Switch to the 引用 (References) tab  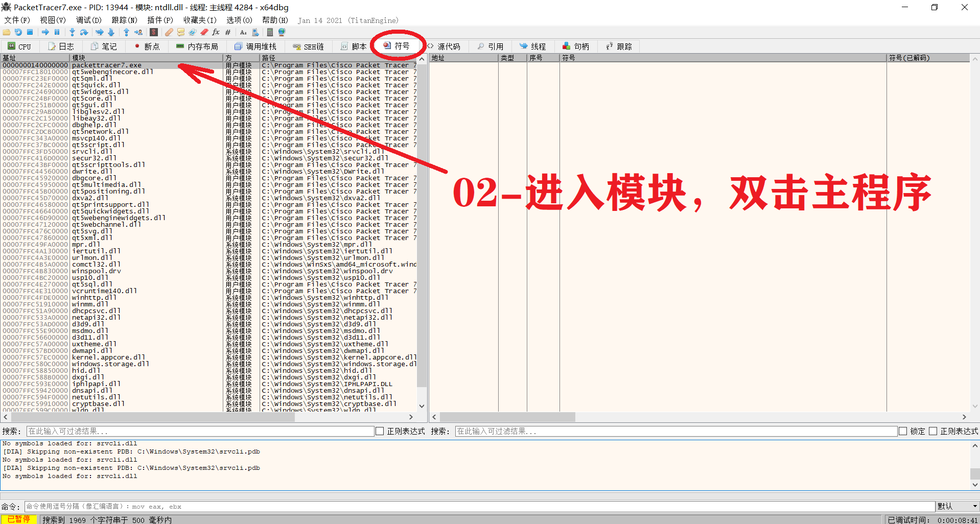pos(490,46)
